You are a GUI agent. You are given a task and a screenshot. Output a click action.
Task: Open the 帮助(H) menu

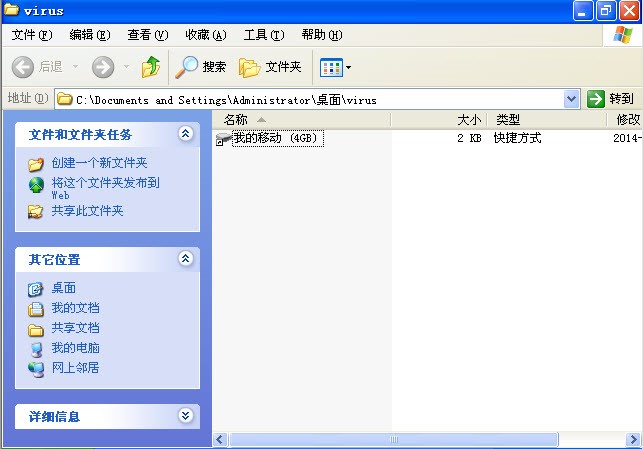pos(322,35)
